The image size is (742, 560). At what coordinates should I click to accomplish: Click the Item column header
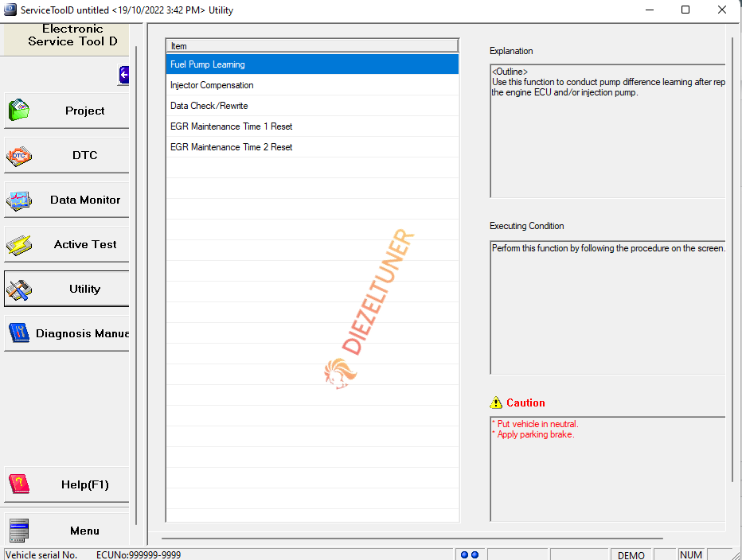[x=312, y=46]
